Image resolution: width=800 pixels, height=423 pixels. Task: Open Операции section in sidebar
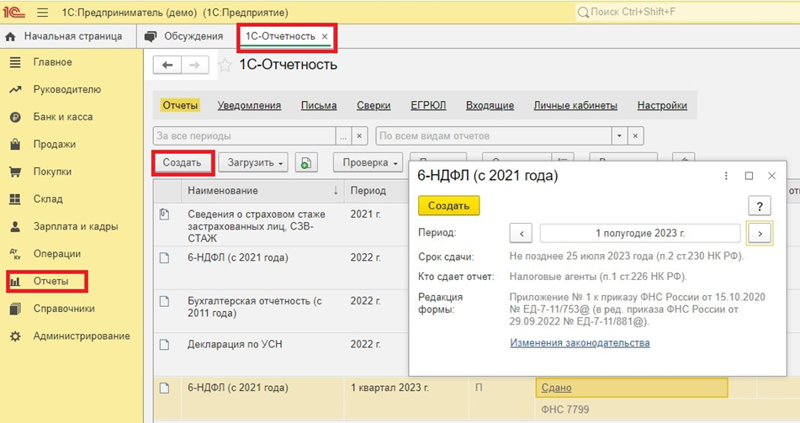(x=57, y=254)
